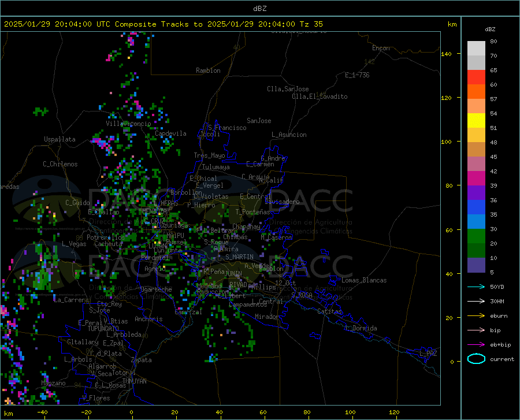Select the blue 36 dBZ color swatch
Screen dimensions: 520x420
476,207
